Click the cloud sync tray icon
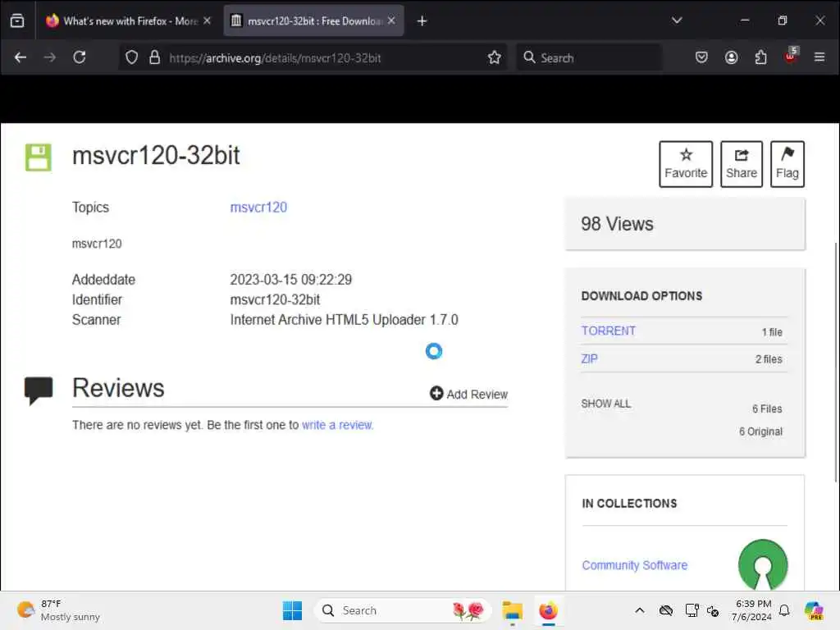The width and height of the screenshot is (840, 630). 666,610
